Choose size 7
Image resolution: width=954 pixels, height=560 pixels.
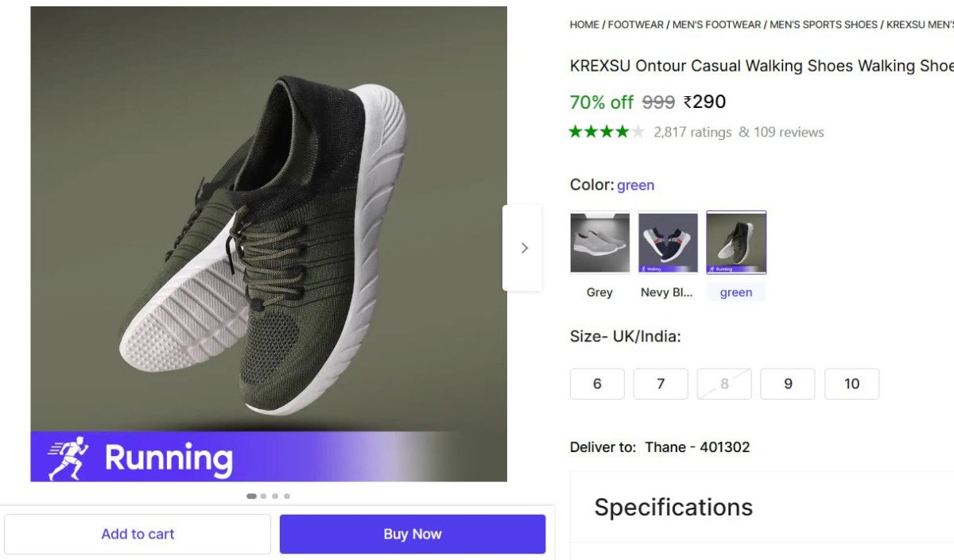pos(661,384)
